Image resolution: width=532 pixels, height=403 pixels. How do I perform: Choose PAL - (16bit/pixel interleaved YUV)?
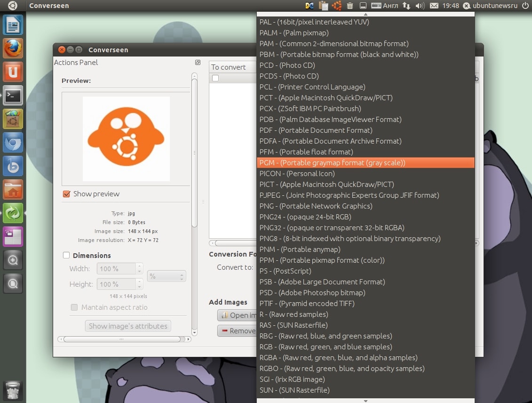[365, 22]
